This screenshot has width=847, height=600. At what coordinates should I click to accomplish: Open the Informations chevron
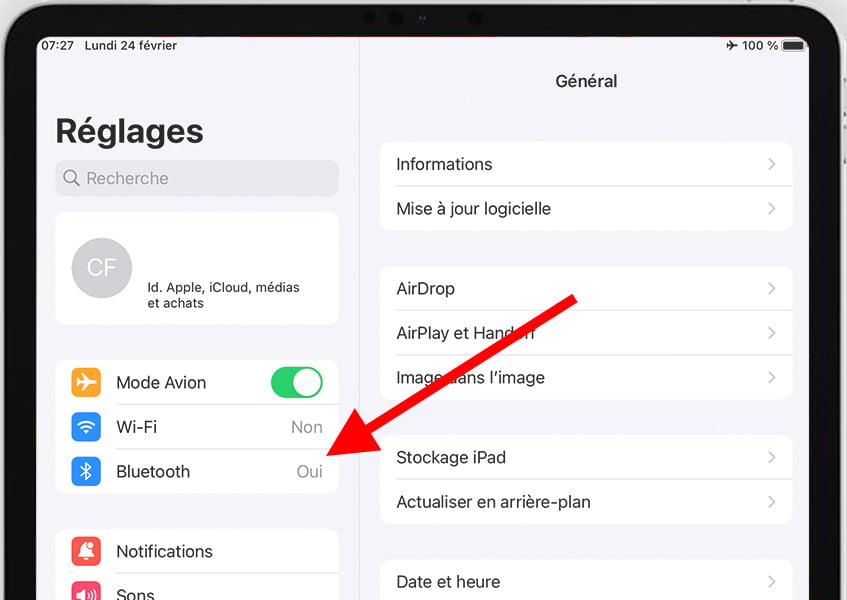pyautogui.click(x=771, y=164)
